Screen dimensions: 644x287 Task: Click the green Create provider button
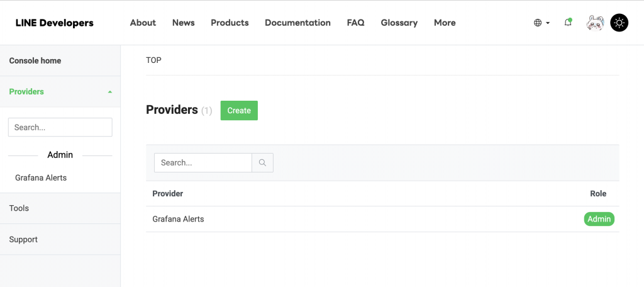pyautogui.click(x=239, y=111)
